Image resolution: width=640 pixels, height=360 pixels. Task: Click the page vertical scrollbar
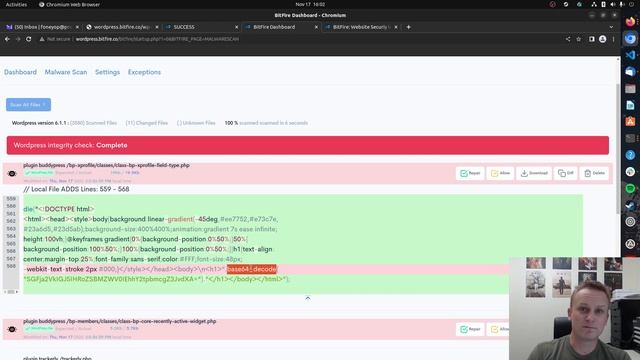pos(618,148)
